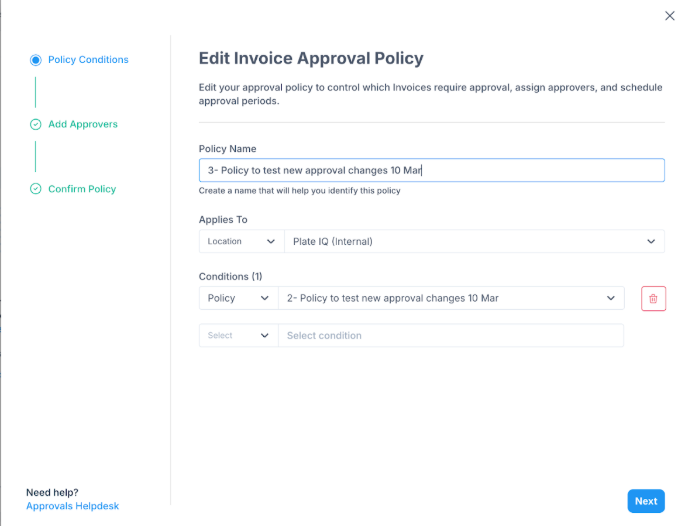Go to Add Approvers step
The height and width of the screenshot is (526, 687).
pos(83,124)
